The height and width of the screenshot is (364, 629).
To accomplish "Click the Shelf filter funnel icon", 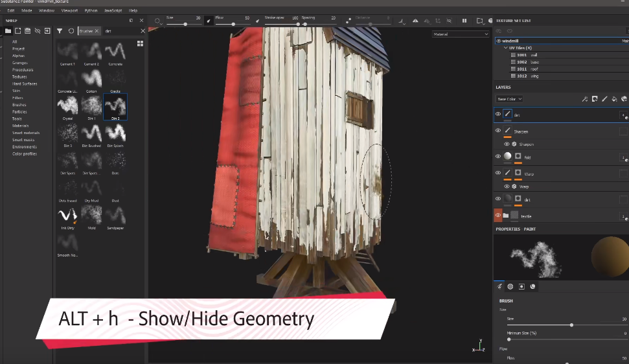I will 60,31.
